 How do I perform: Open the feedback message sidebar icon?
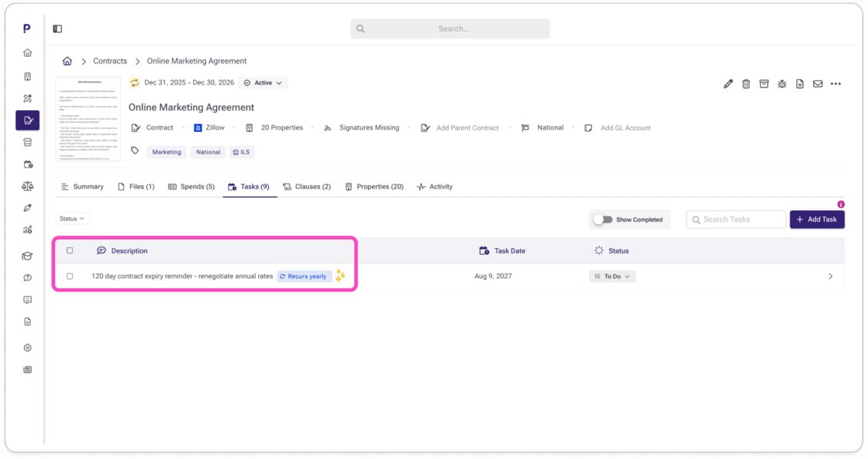27,299
